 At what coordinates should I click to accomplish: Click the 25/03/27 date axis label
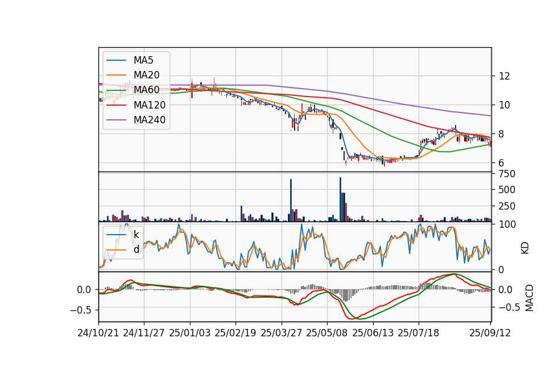click(282, 333)
